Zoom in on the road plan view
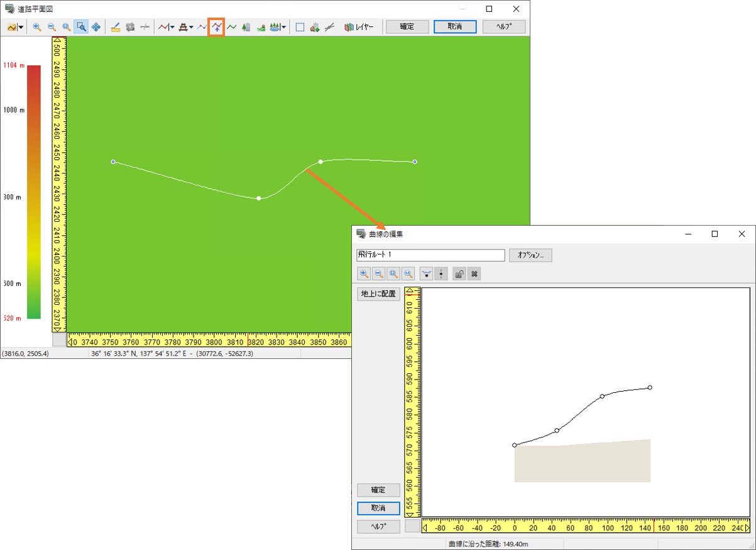 [x=37, y=27]
